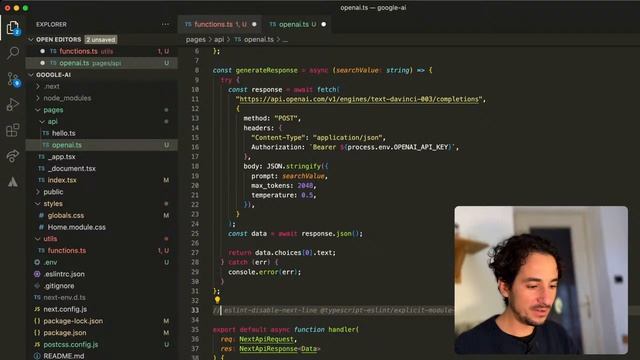
Task: Open the Explorer view in activity bar
Action: (13, 28)
